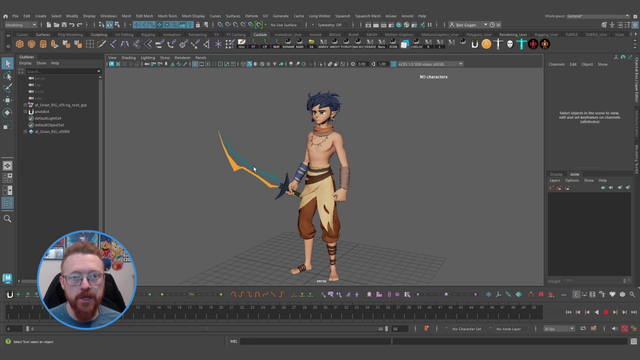Click the purple asterisk star shelf icon

click(x=218, y=44)
